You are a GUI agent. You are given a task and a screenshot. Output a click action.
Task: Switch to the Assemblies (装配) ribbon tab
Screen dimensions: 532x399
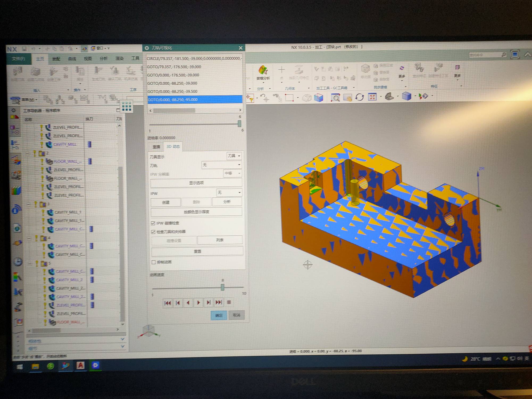point(56,59)
